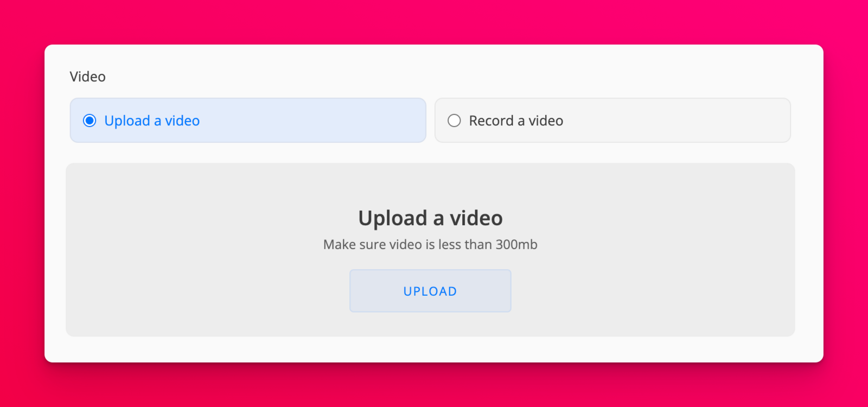
Task: Click the gray dropzone left of the UPLOAD button
Action: click(217, 291)
